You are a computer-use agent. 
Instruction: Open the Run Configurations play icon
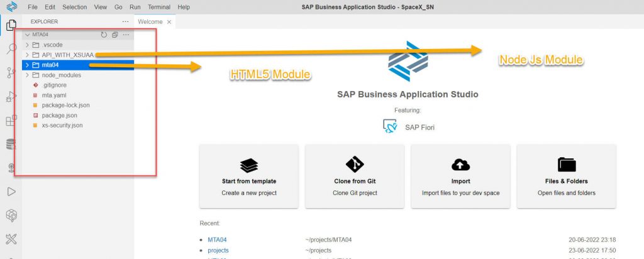pyautogui.click(x=11, y=191)
